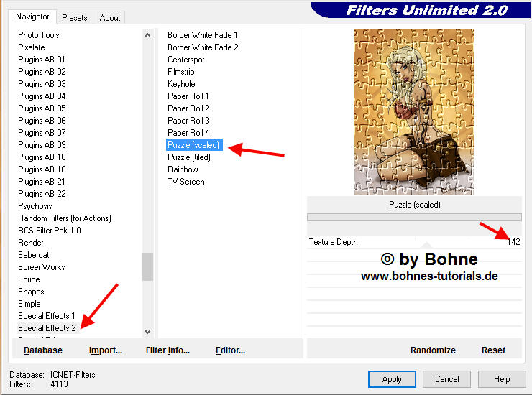Pick the TV Screen filter

pos(185,182)
